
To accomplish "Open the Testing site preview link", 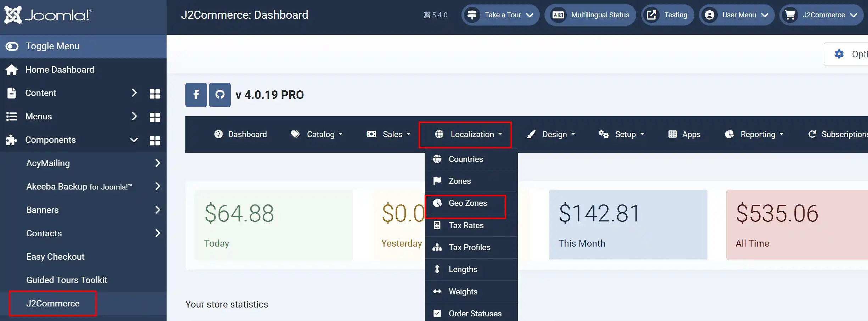I will (x=667, y=15).
